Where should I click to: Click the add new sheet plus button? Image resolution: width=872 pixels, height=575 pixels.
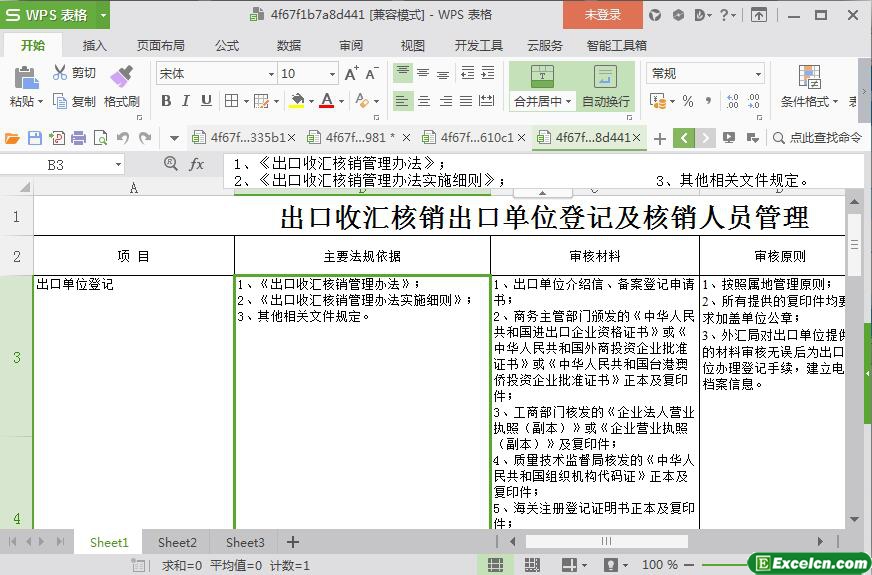(293, 542)
